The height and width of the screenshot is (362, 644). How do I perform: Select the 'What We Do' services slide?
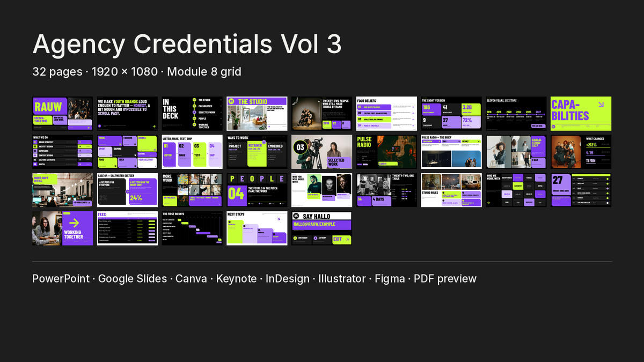tap(62, 152)
